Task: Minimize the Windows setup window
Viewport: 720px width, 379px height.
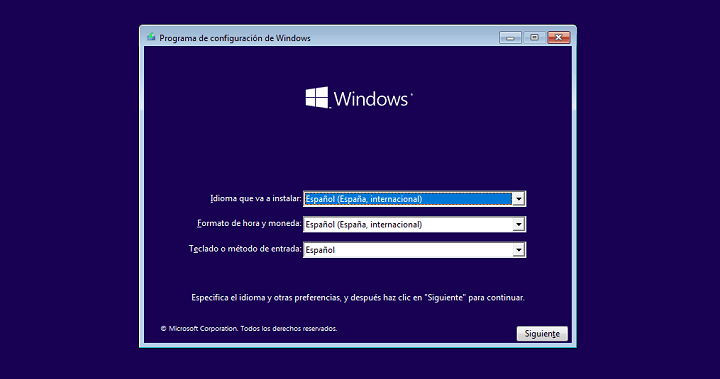Action: (510, 38)
